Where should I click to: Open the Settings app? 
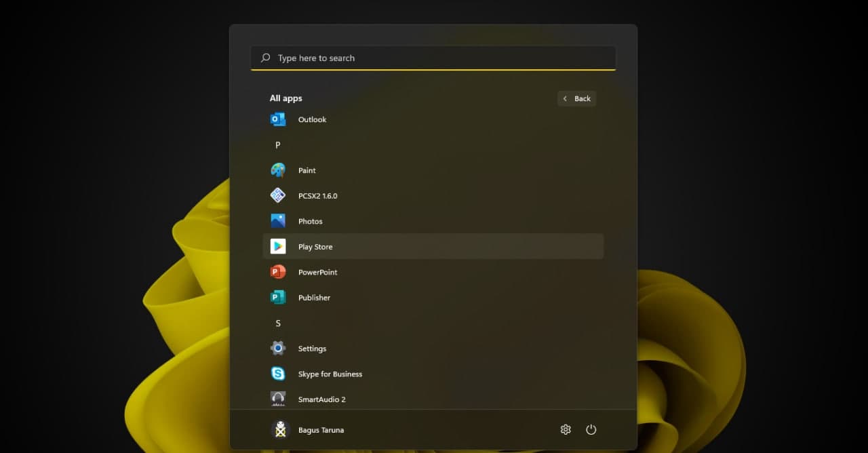tap(312, 348)
